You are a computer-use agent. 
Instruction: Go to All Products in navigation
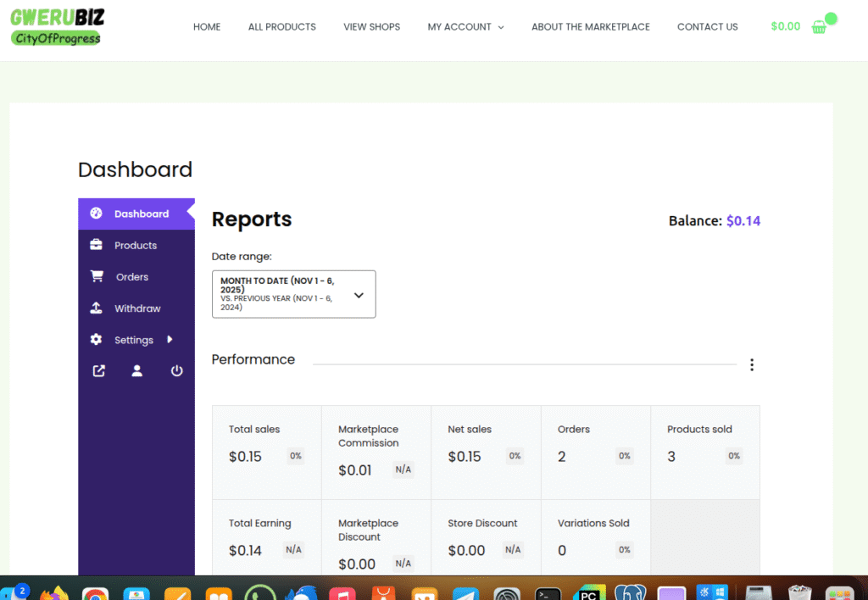click(281, 27)
